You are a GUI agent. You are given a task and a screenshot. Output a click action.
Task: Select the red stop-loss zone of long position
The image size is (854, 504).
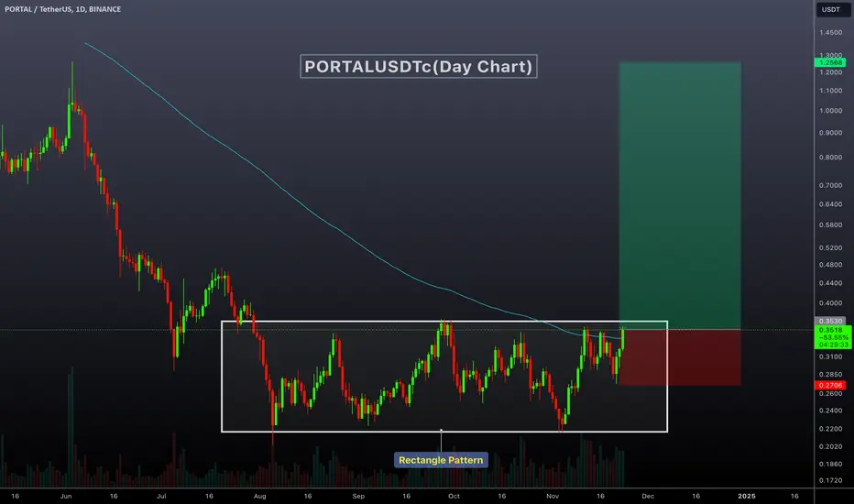[680, 357]
